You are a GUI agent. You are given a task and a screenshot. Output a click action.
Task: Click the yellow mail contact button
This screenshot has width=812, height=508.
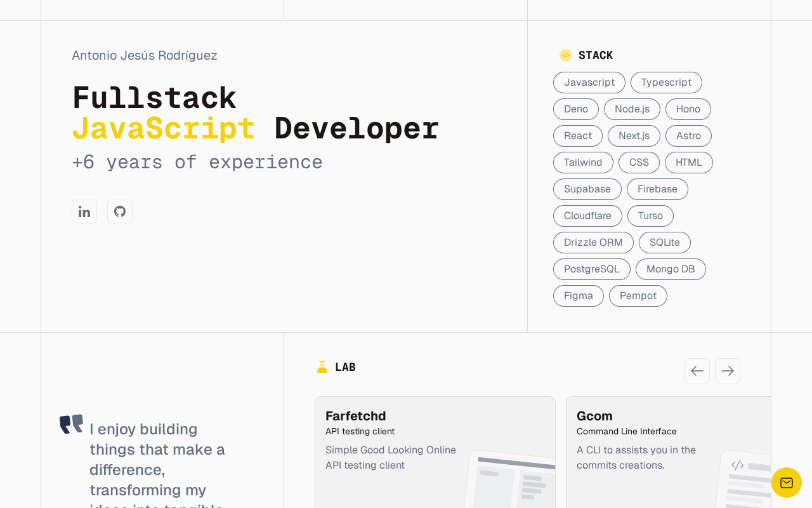tap(787, 483)
